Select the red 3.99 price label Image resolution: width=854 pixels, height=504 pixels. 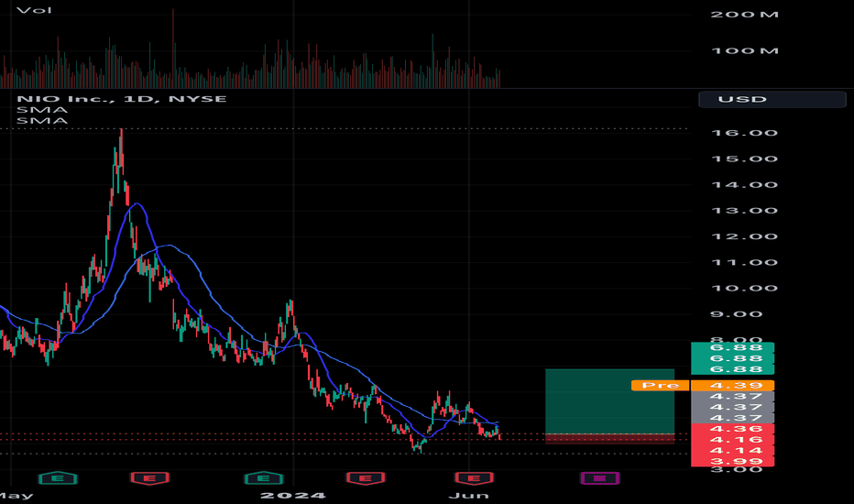coord(732,462)
